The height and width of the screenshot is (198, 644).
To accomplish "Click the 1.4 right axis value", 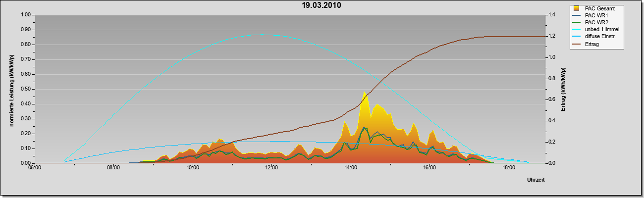I will [x=551, y=15].
